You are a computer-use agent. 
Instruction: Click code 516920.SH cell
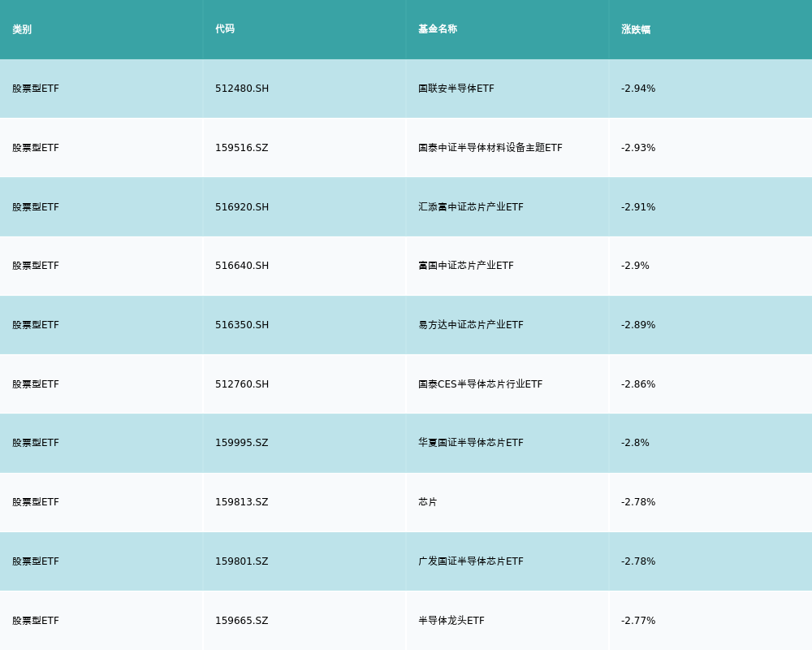(x=242, y=207)
